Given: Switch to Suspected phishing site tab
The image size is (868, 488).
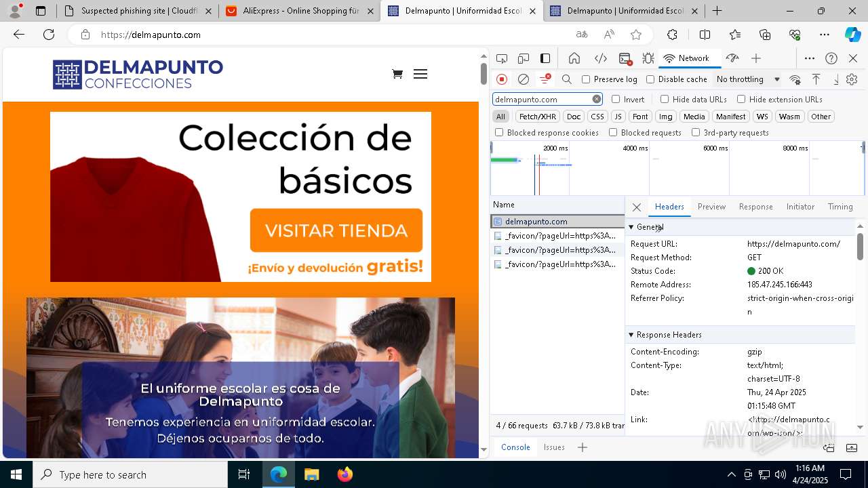Looking at the screenshot, I should click(x=138, y=11).
